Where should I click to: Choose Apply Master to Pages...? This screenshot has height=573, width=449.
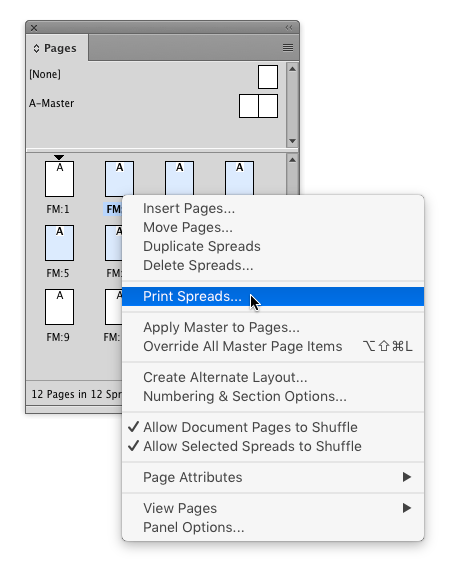tap(273, 327)
